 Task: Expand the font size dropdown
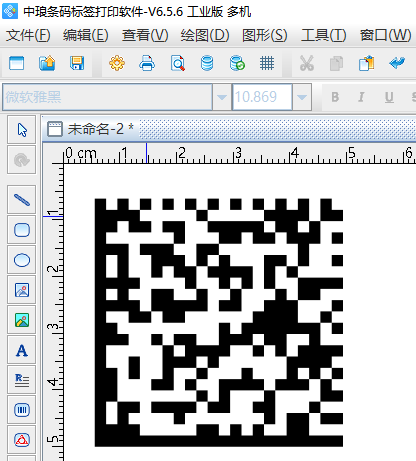click(x=302, y=97)
